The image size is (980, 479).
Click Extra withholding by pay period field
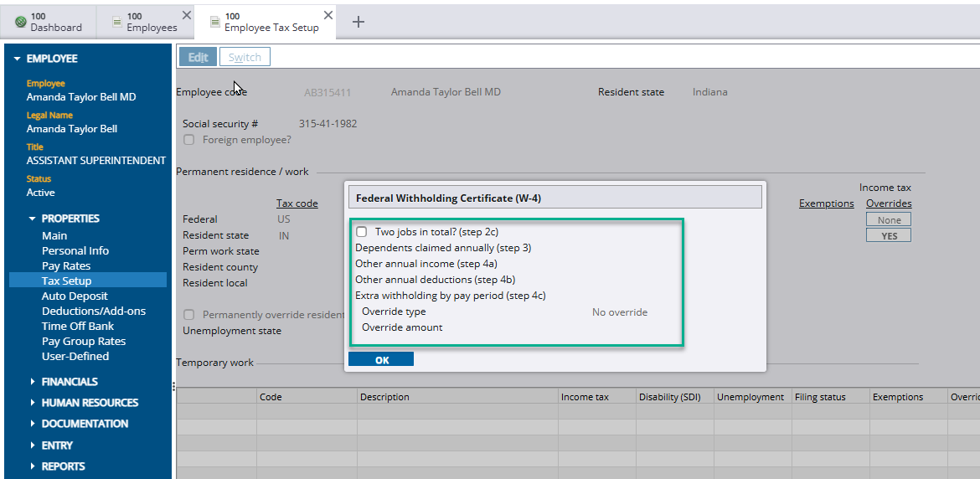coord(450,296)
